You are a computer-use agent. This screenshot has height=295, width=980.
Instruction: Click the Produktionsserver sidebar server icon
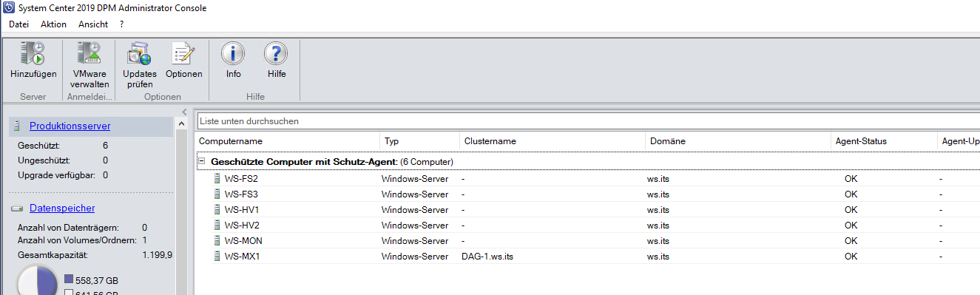click(x=18, y=126)
